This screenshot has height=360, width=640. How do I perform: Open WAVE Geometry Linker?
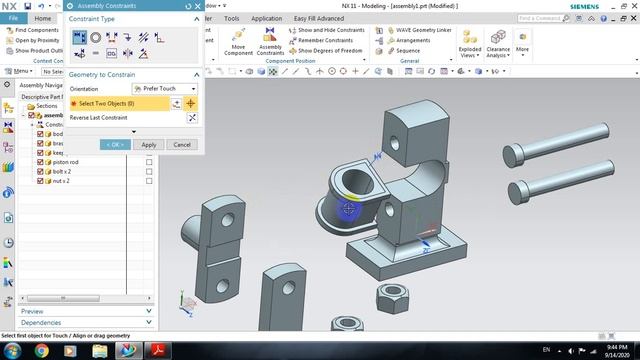pyautogui.click(x=420, y=30)
